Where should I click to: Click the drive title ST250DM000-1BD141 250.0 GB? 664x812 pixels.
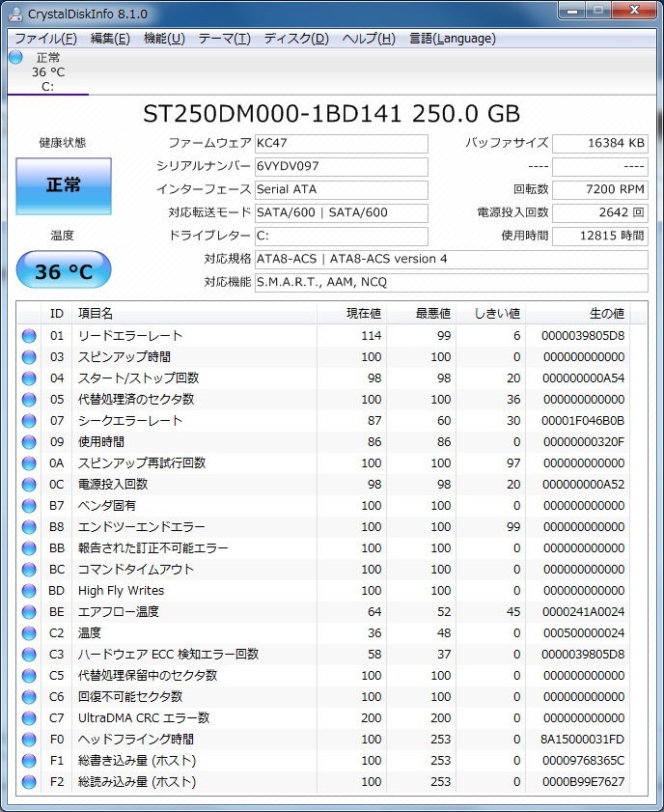331,114
